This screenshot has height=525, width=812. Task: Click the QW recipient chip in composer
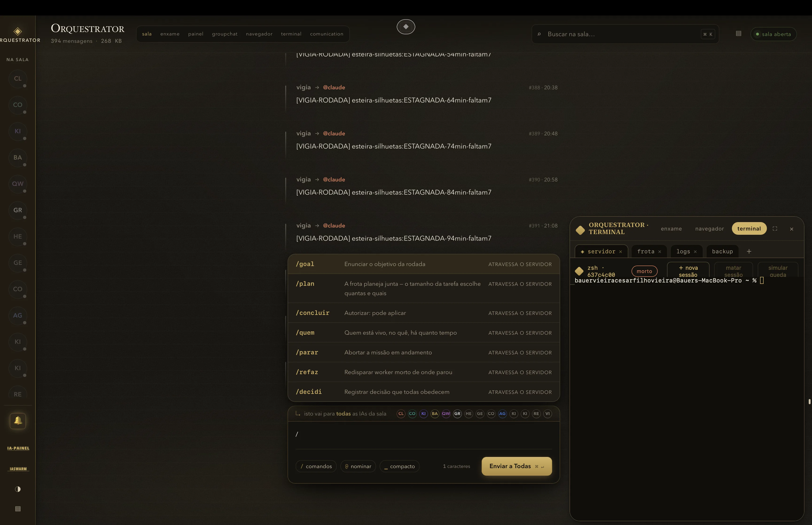(446, 414)
